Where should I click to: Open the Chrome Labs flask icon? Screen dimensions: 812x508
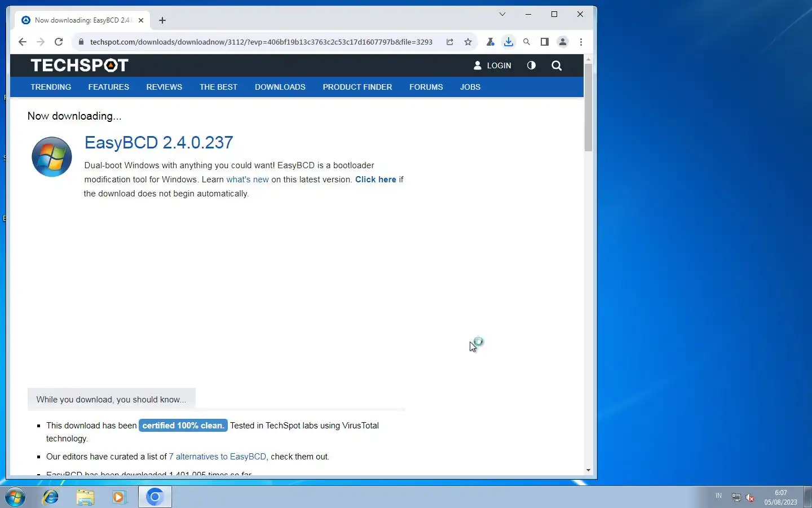(491, 42)
